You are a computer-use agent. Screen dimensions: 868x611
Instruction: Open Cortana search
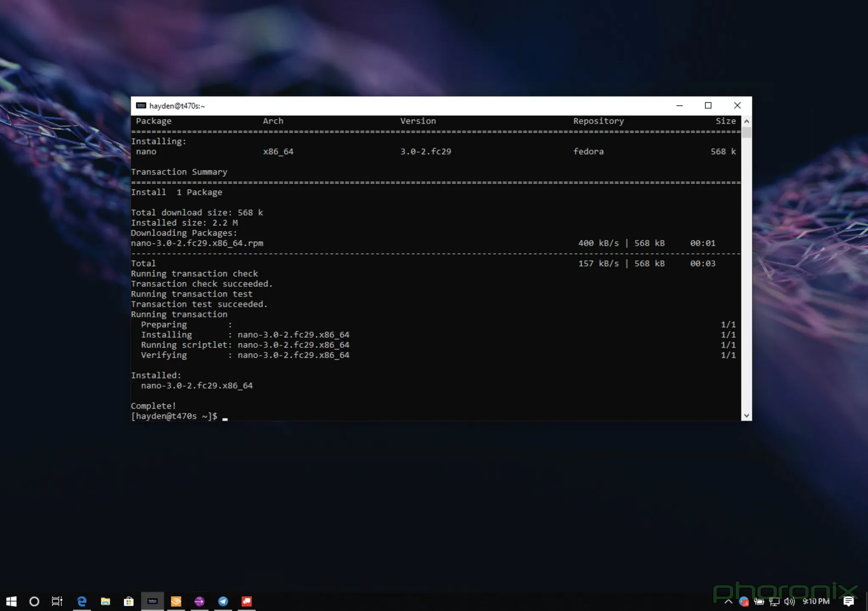pos(34,601)
